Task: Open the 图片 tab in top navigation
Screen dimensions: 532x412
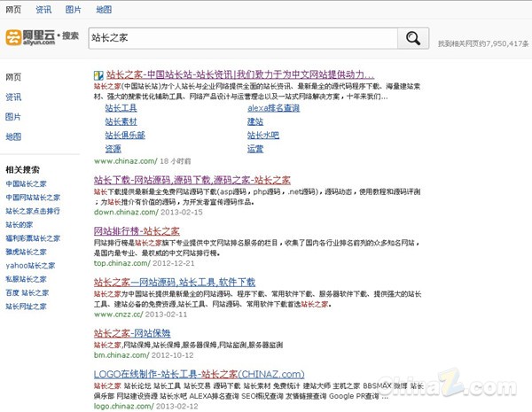Action: [74, 10]
